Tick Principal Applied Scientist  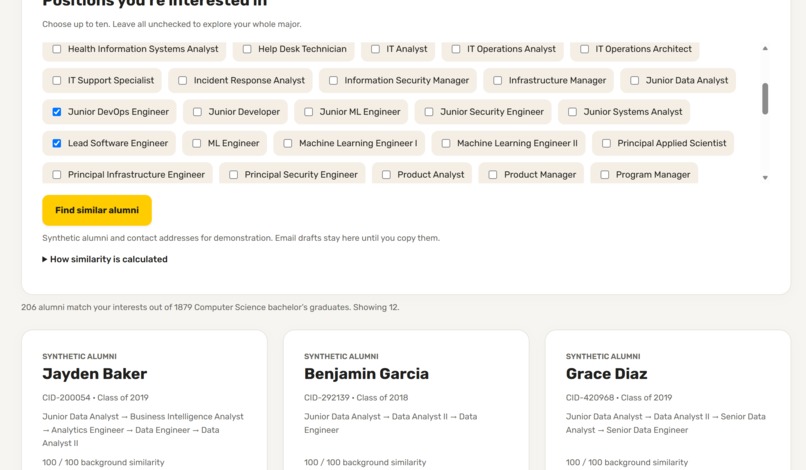[606, 143]
